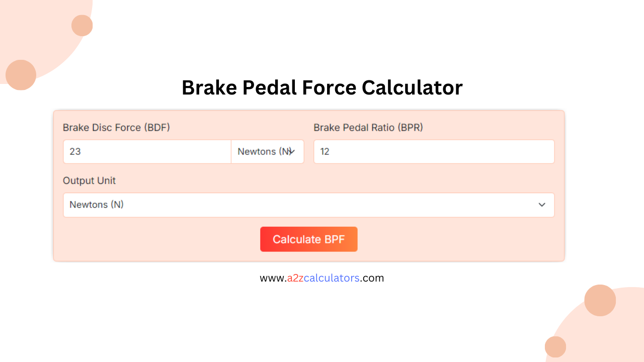Select the Brake Disc Force input showing 23
644x362 pixels.
point(146,151)
